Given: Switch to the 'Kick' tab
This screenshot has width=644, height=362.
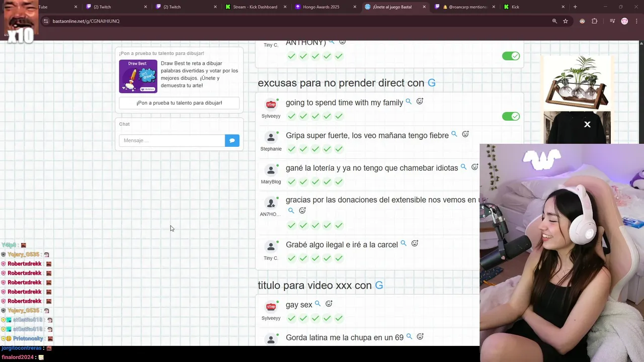Looking at the screenshot, I should (528, 7).
